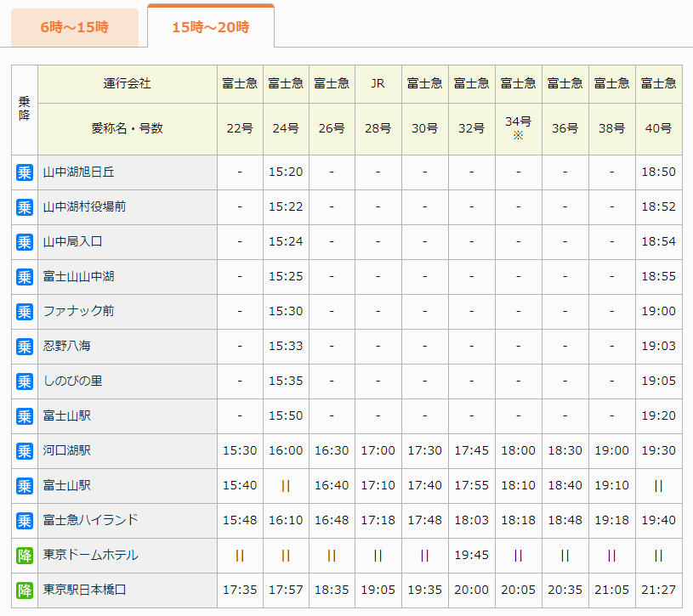Click the 16:10 富士急ハイランド time cell
693x616 pixels.
286,521
